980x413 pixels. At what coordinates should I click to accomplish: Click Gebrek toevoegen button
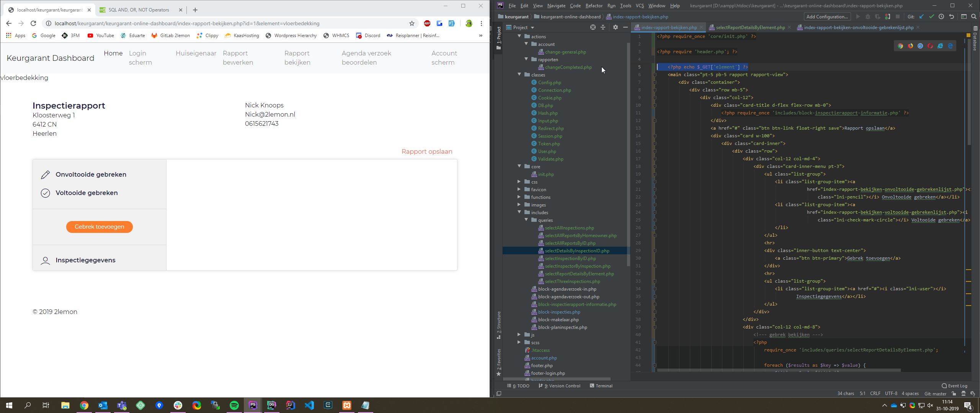[x=99, y=227]
